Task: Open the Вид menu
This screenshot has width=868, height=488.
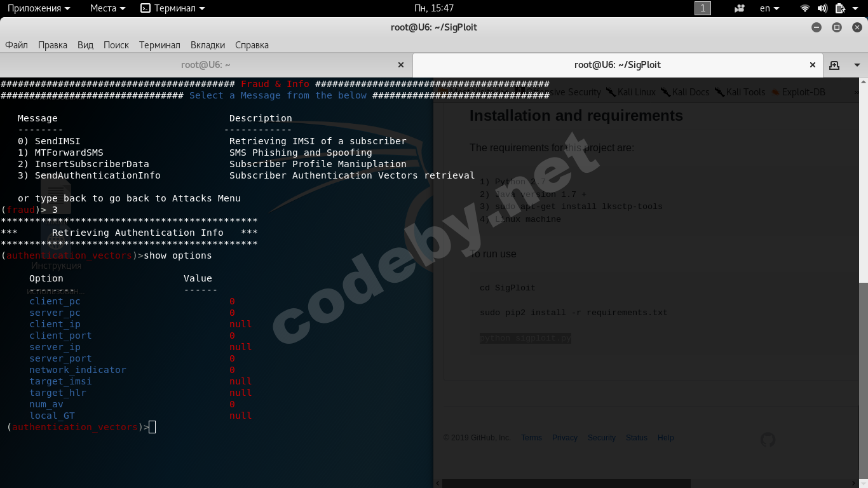Action: pyautogui.click(x=85, y=45)
